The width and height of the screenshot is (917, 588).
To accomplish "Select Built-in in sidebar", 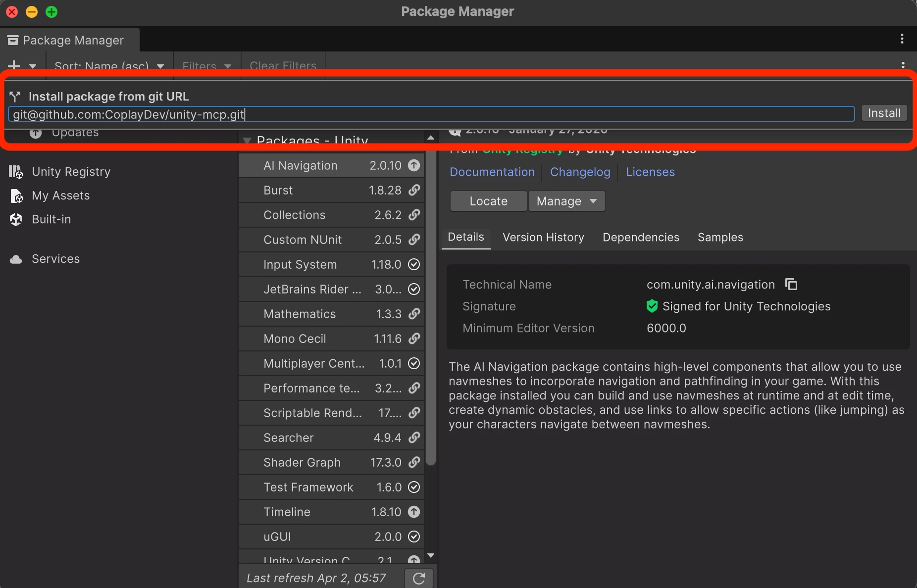I will (x=51, y=219).
